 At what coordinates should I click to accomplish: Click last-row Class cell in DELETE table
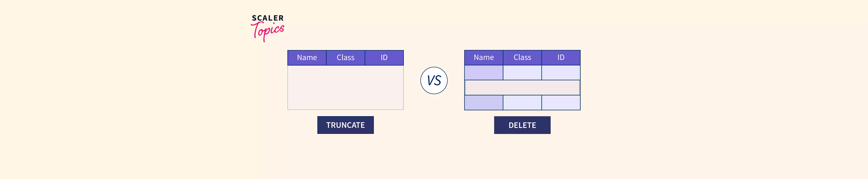pos(522,103)
